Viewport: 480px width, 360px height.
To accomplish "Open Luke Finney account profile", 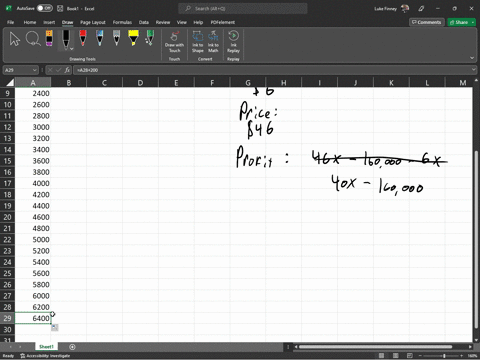I will click(392, 8).
